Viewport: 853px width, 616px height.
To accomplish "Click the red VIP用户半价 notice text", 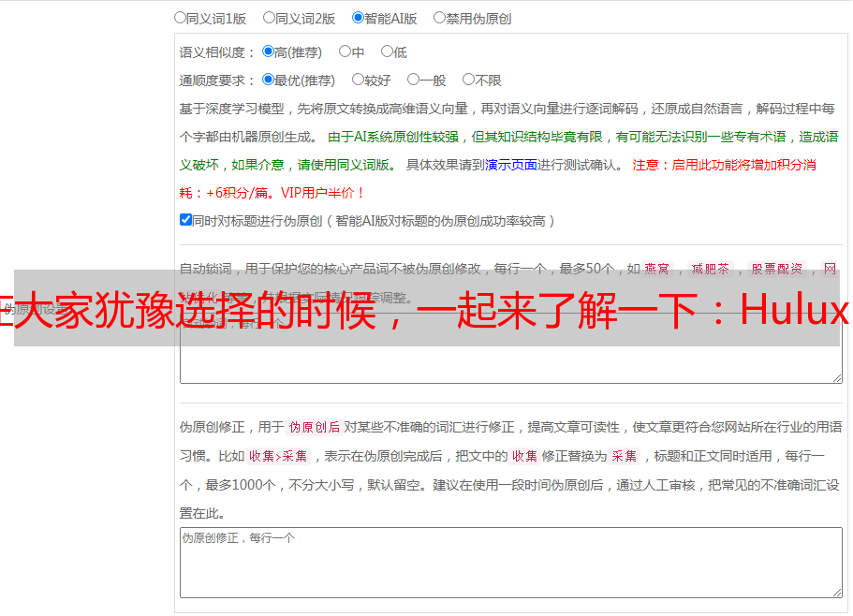I will [322, 193].
